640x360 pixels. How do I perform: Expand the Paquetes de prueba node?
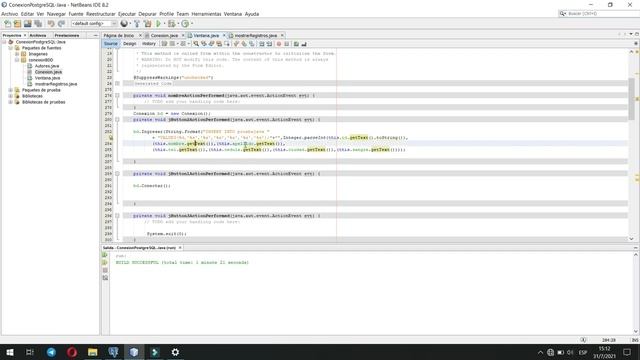coord(11,90)
